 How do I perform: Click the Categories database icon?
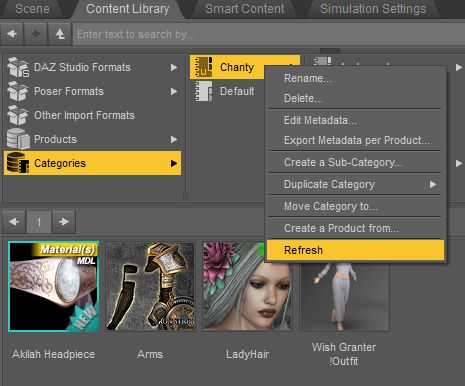point(18,163)
